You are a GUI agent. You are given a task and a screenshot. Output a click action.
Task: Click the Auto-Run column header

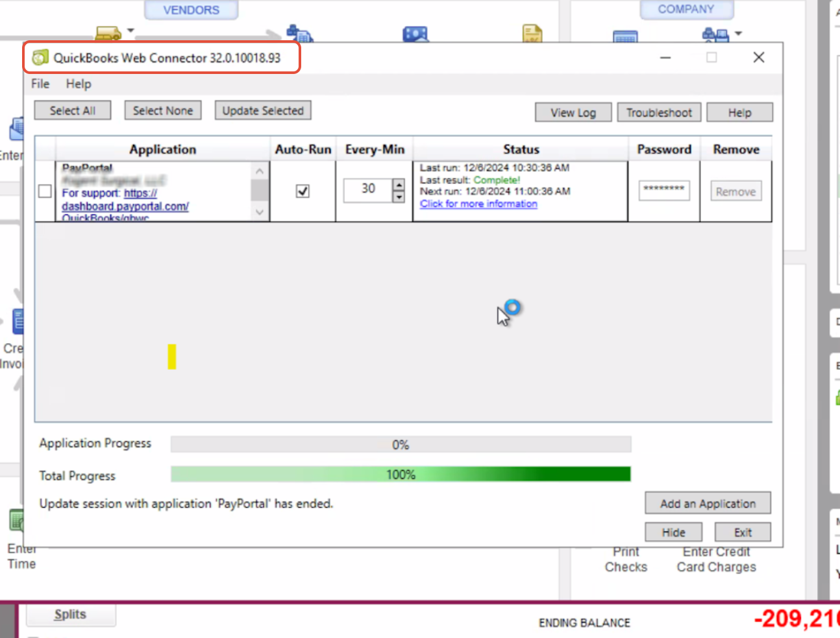pyautogui.click(x=303, y=149)
